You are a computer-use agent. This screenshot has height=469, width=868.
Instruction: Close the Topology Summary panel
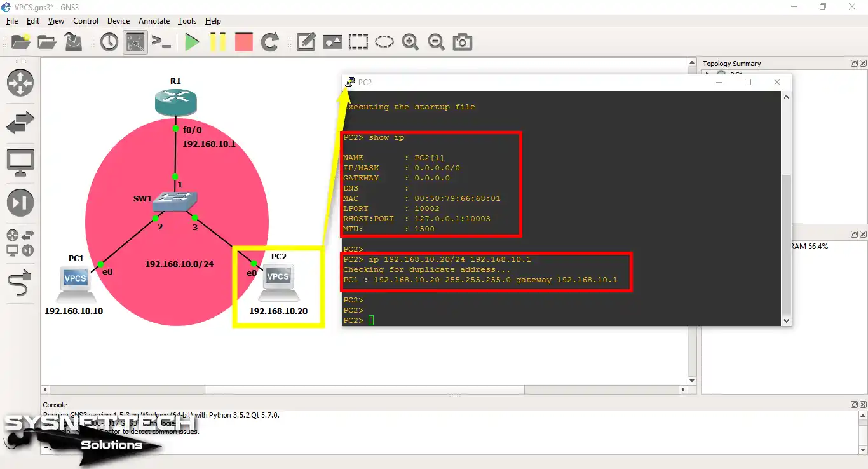(863, 63)
